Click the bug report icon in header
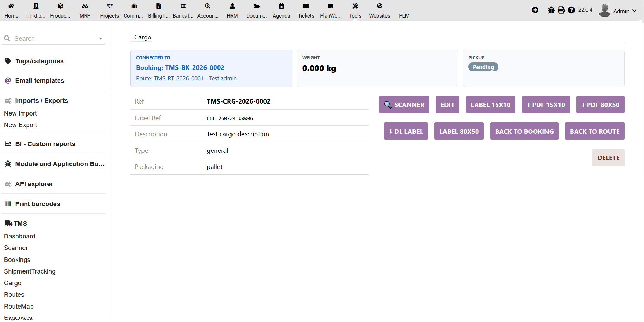644x322 pixels. pyautogui.click(x=551, y=10)
